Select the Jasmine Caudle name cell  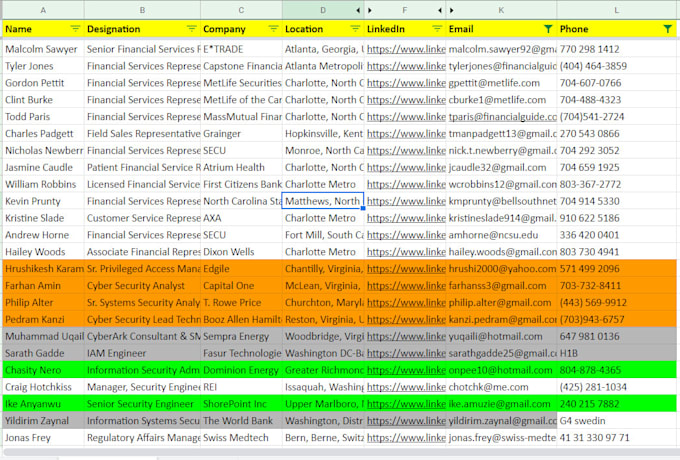click(x=43, y=168)
